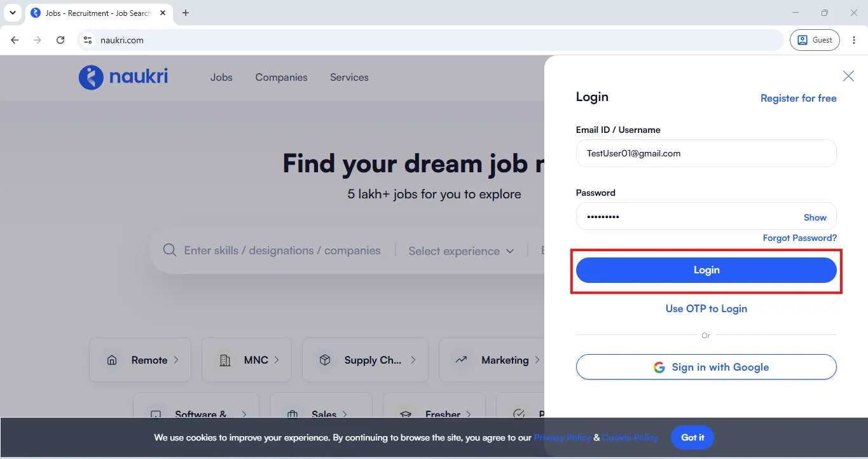868x459 pixels.
Task: Open site information icon in address bar
Action: (88, 40)
